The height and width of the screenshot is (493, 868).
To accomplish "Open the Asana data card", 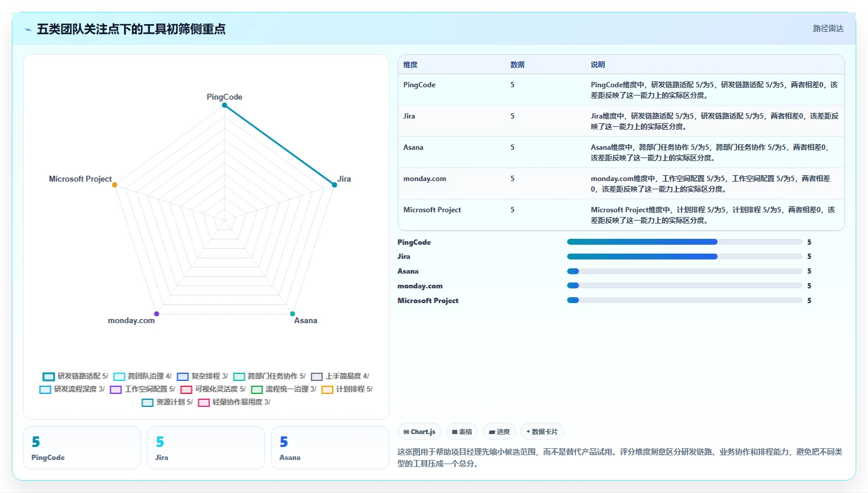I will (x=330, y=448).
